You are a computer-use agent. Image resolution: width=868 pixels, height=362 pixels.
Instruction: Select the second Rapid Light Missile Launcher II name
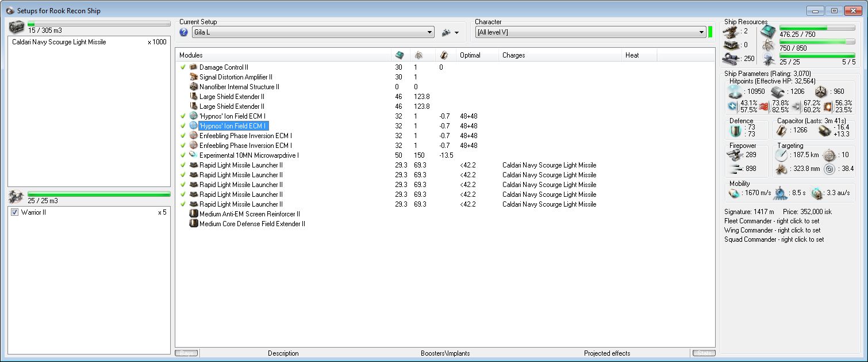(241, 175)
